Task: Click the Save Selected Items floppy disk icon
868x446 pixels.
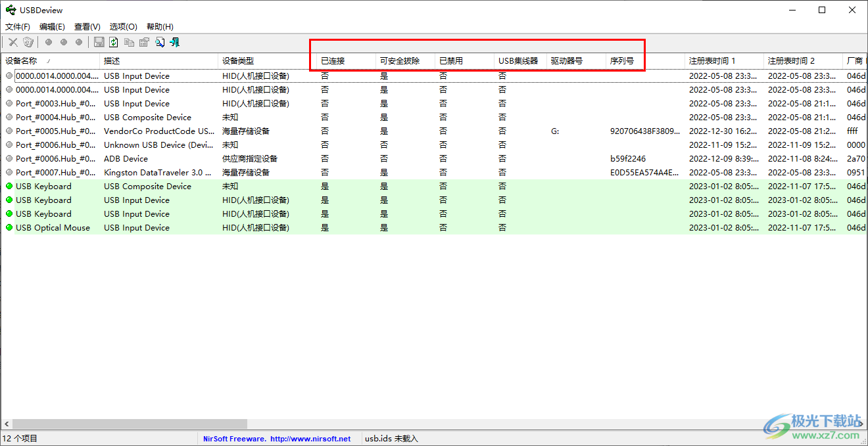Action: click(99, 42)
